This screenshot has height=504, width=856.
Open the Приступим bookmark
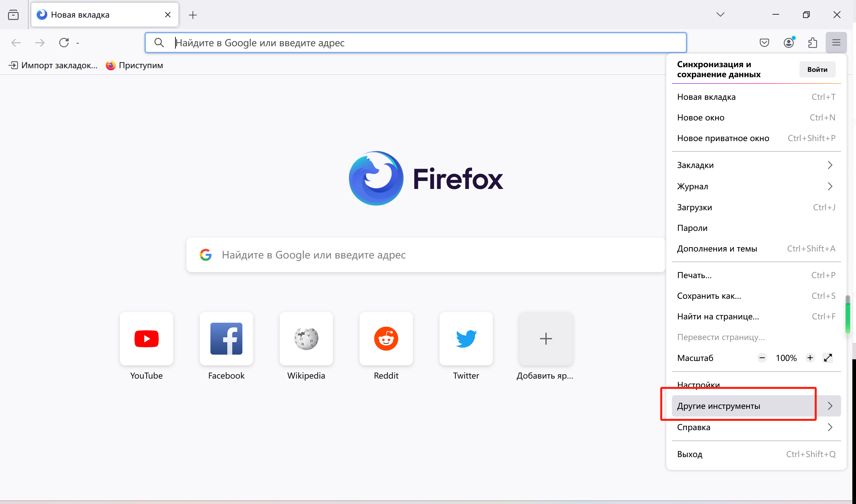pos(134,65)
